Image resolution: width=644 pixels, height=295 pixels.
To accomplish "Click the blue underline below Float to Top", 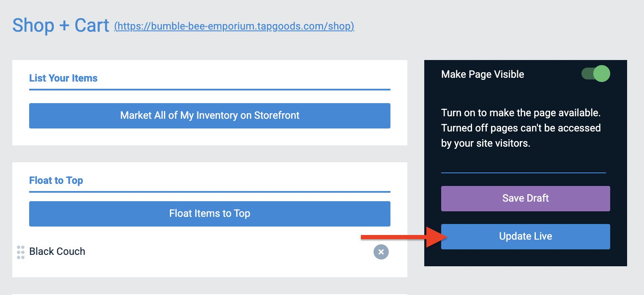I will [210, 192].
